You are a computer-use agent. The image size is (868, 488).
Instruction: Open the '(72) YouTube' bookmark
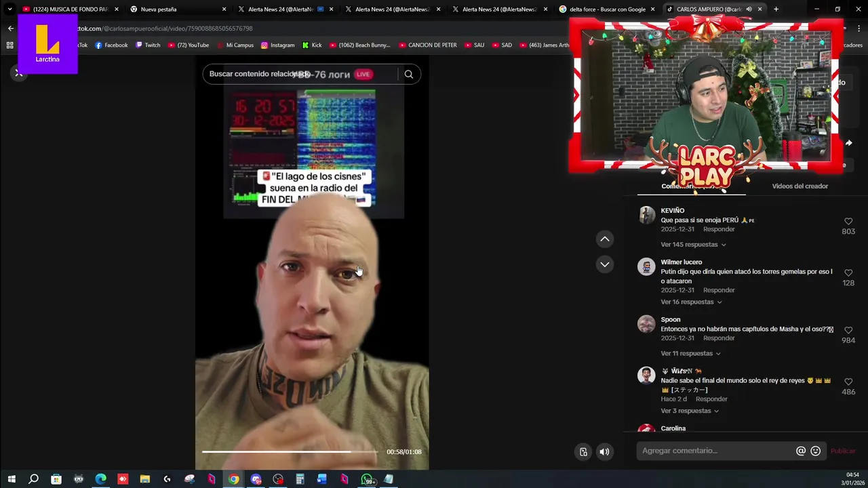(x=188, y=45)
